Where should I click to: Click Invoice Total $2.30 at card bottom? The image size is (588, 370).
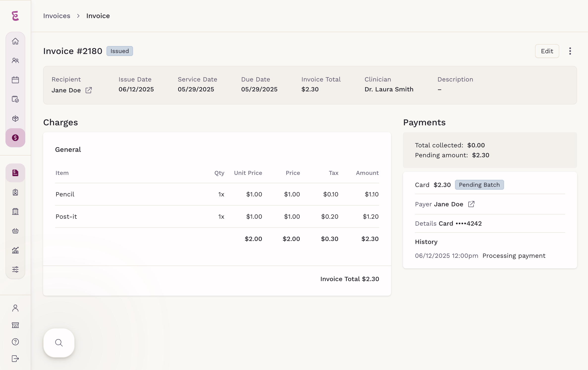coord(350,279)
